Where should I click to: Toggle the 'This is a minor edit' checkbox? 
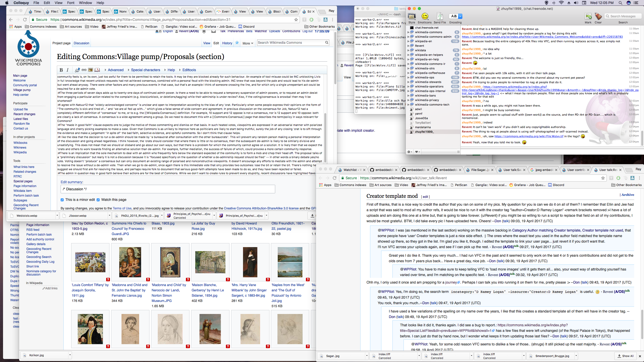click(x=62, y=200)
